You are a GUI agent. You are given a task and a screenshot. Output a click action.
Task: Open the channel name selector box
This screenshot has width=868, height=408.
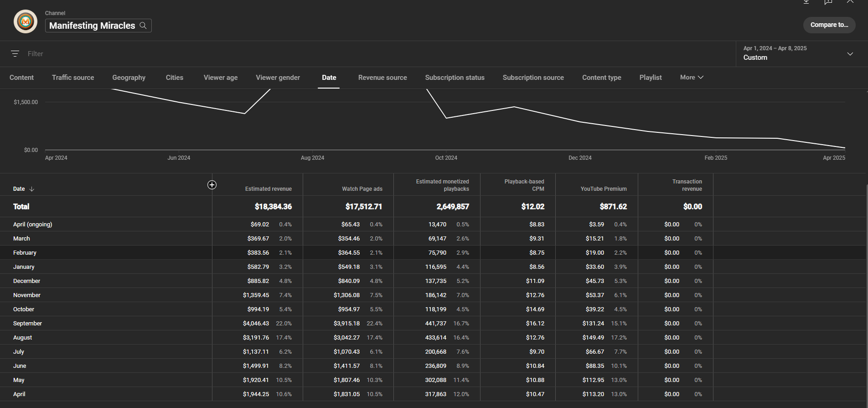98,26
